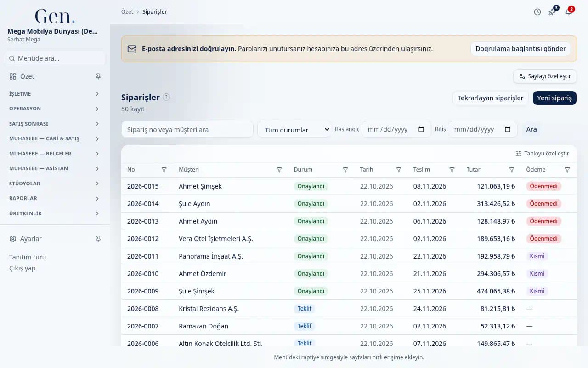The image size is (588, 368).
Task: Expand the MUHASEBE — CARİ & SATIŞ section
Action: pyautogui.click(x=55, y=138)
